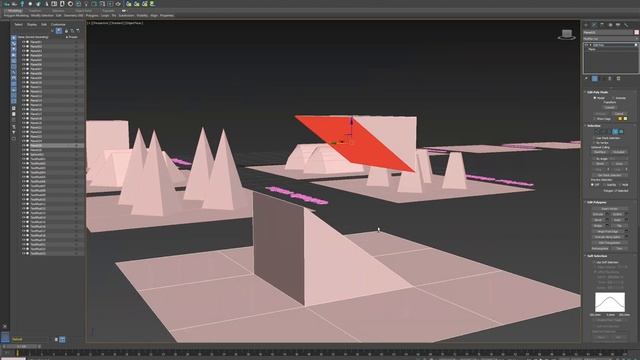This screenshot has height=360, width=640.
Task: Click the soft selection falloff curve preview
Action: tap(610, 302)
